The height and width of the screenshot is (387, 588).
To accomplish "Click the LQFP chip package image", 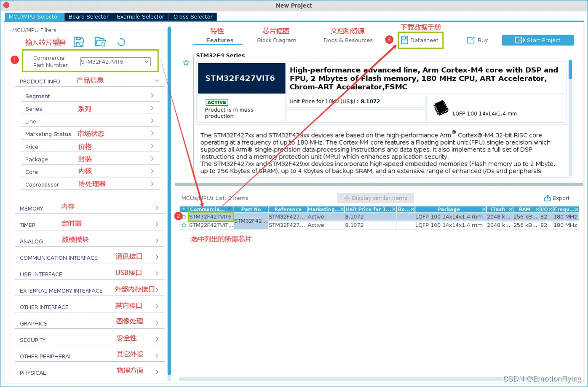I will [441, 108].
